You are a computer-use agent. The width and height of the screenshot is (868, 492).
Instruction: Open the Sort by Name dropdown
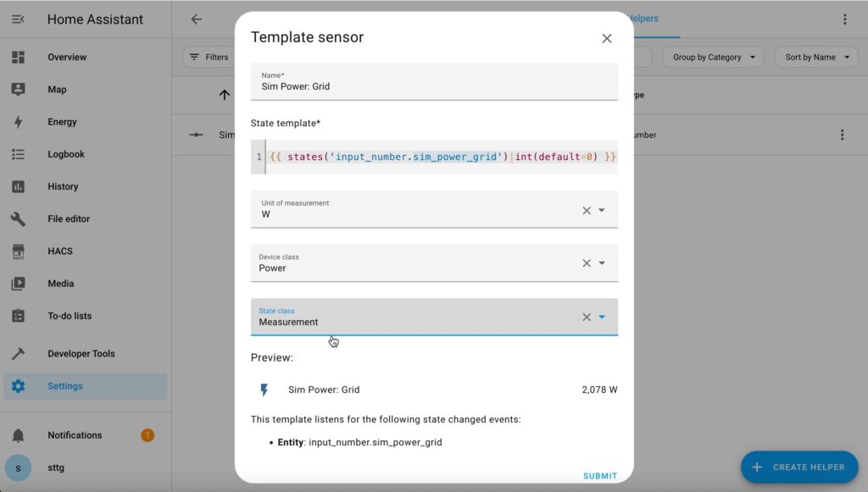coord(816,57)
